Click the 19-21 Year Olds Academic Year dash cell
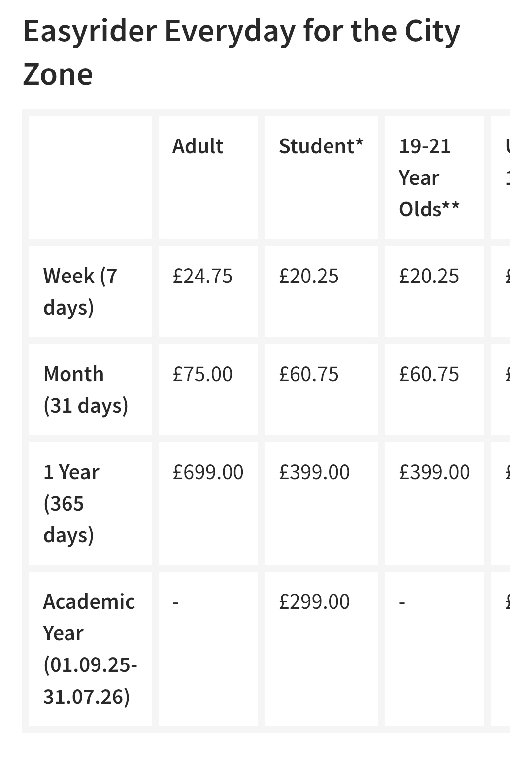The height and width of the screenshot is (769, 532). pos(402,602)
